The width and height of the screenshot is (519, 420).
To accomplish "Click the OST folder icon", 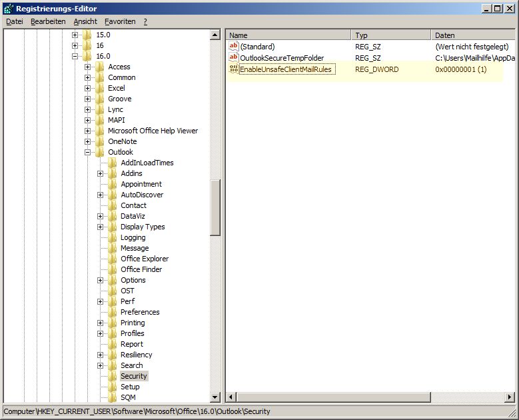I will coord(113,291).
